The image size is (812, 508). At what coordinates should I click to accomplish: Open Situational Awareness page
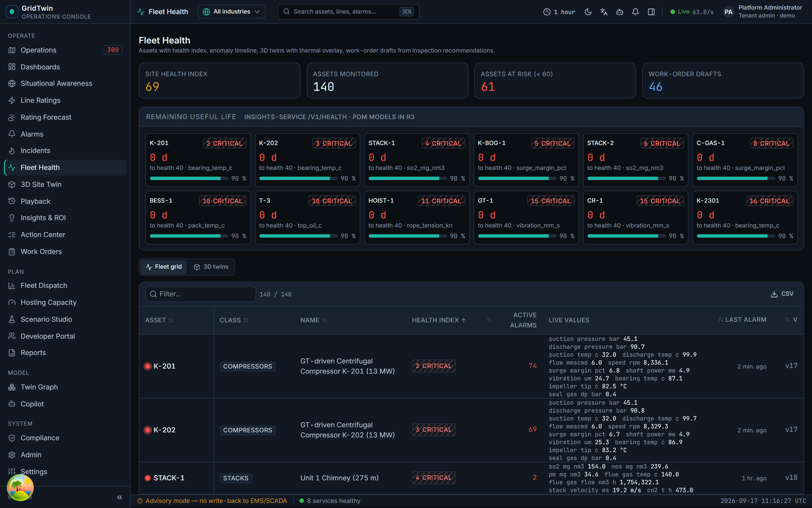pyautogui.click(x=65, y=83)
